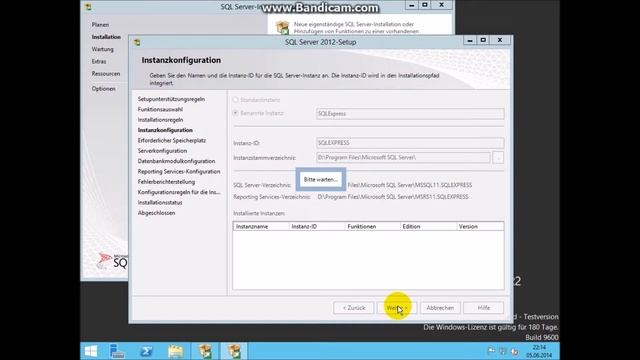
Task: Select Setupunterstützungsregeln step in sidebar
Action: tap(171, 99)
